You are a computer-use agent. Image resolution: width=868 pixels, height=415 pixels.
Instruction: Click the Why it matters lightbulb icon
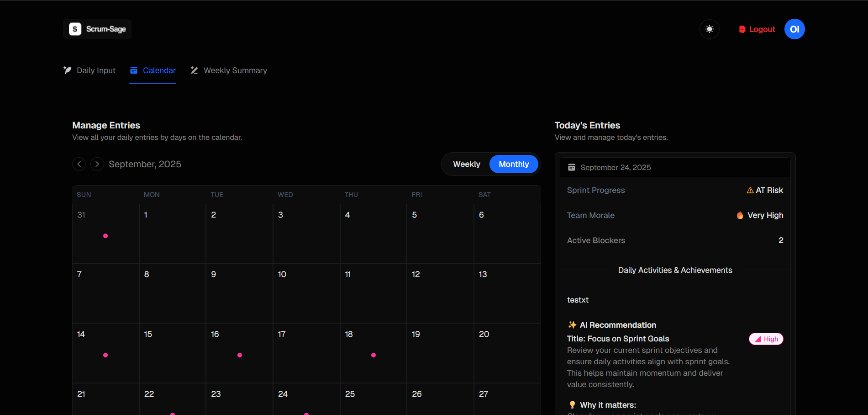pos(572,405)
